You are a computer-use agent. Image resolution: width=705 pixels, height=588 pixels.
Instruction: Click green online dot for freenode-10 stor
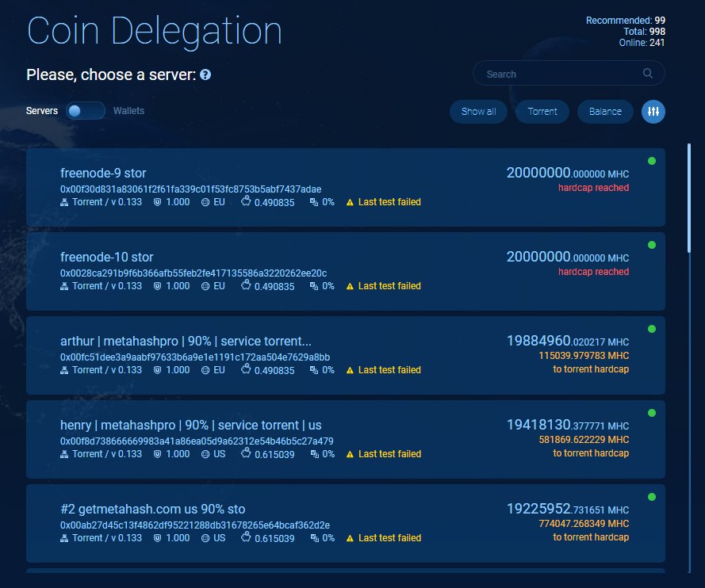(x=652, y=245)
